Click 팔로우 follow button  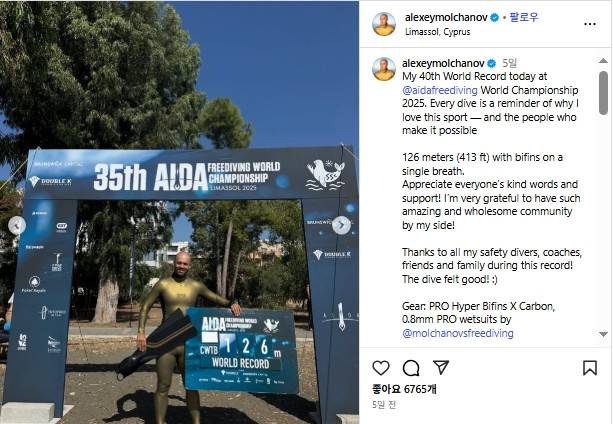click(x=524, y=17)
